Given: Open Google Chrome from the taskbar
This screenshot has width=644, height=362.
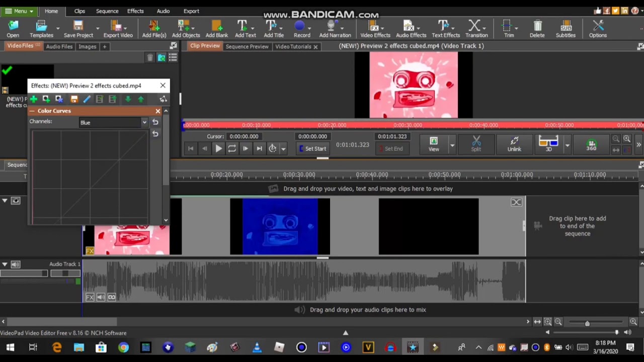Looking at the screenshot, I should (123, 347).
